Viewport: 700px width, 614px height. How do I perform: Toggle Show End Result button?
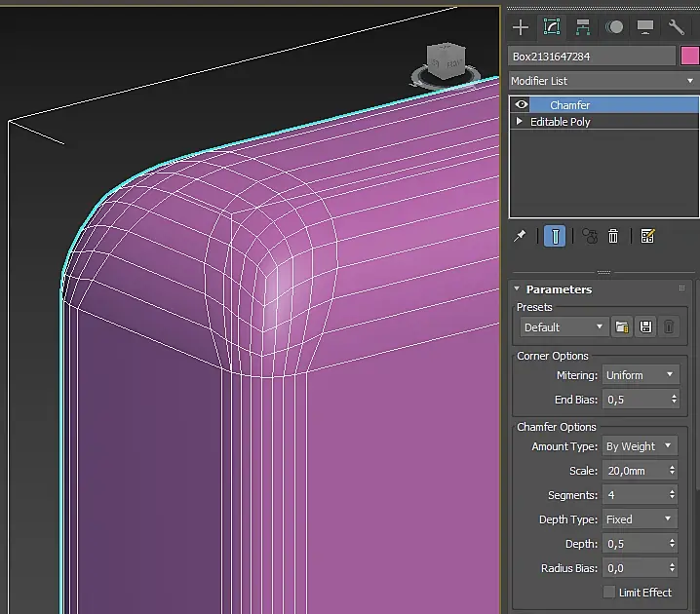click(x=554, y=236)
